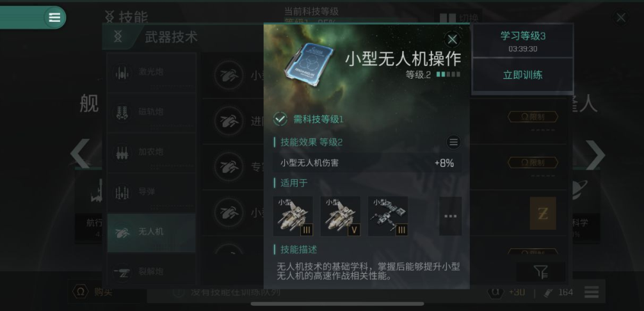Image resolution: width=644 pixels, height=311 pixels.
Task: Select 激光炮 laser cannon category
Action: click(x=151, y=72)
